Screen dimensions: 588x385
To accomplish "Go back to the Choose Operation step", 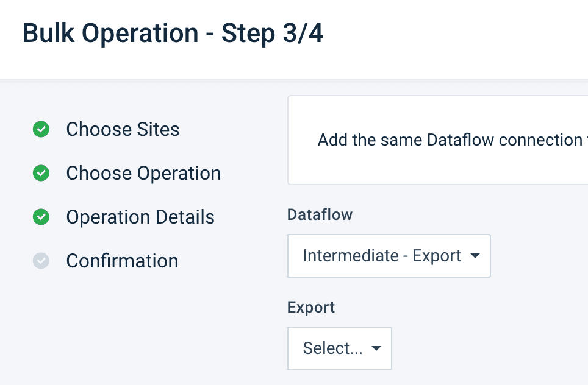I will 143,174.
